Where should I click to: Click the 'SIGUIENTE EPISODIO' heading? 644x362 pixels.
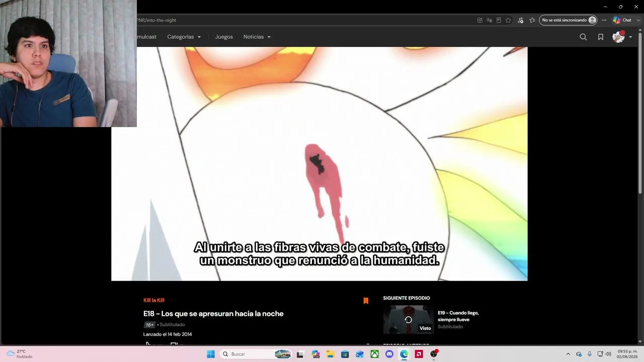pos(407,298)
